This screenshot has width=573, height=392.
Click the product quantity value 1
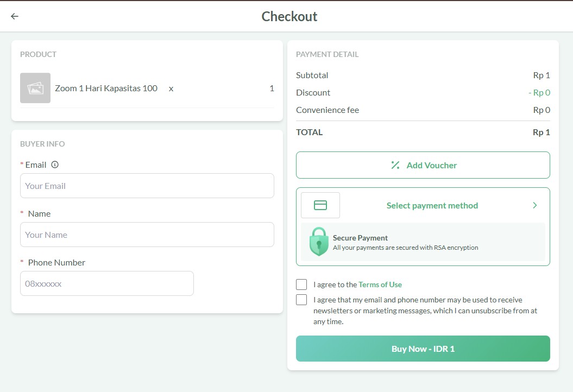pyautogui.click(x=272, y=88)
